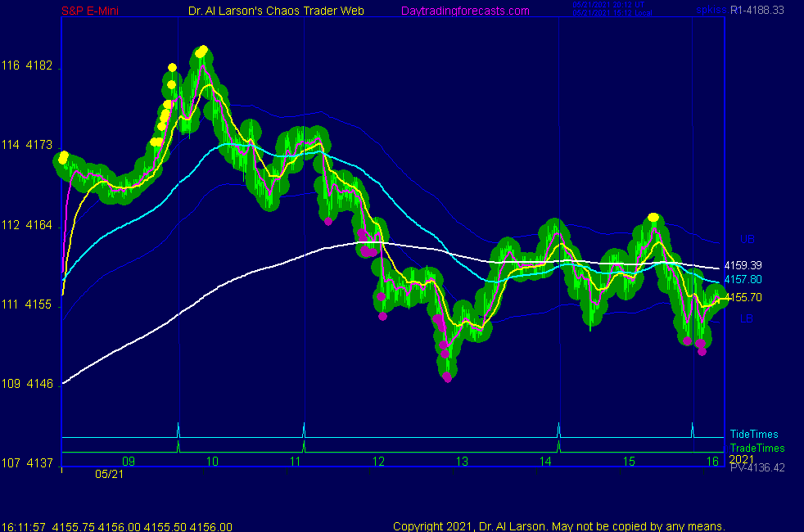Image resolution: width=804 pixels, height=532 pixels.
Task: Click the '116 4182' price axis label
Action: [x=27, y=65]
